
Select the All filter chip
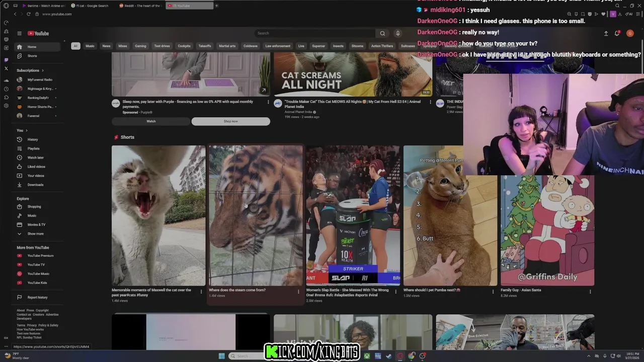[x=75, y=46]
